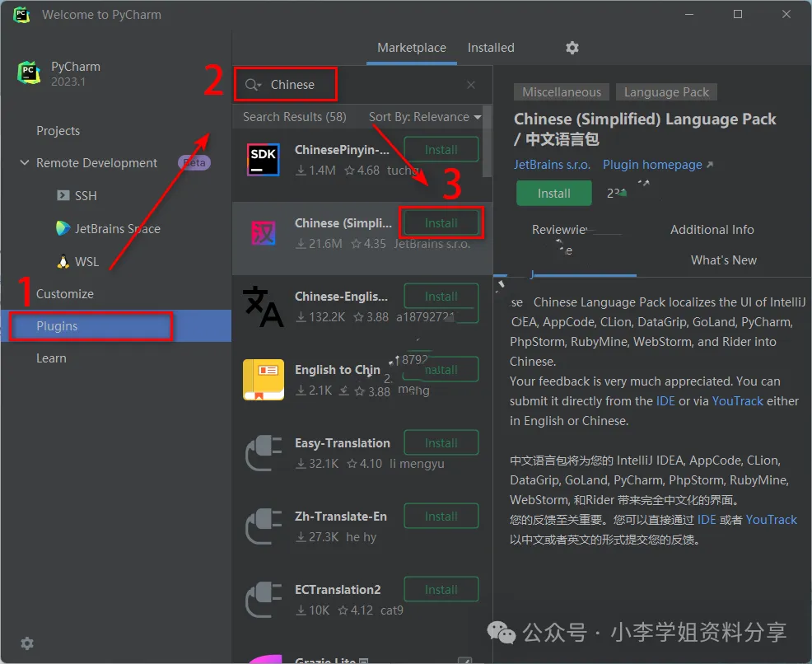Open ChinesePinyin SDK plugin icon
This screenshot has width=812, height=664.
click(263, 160)
